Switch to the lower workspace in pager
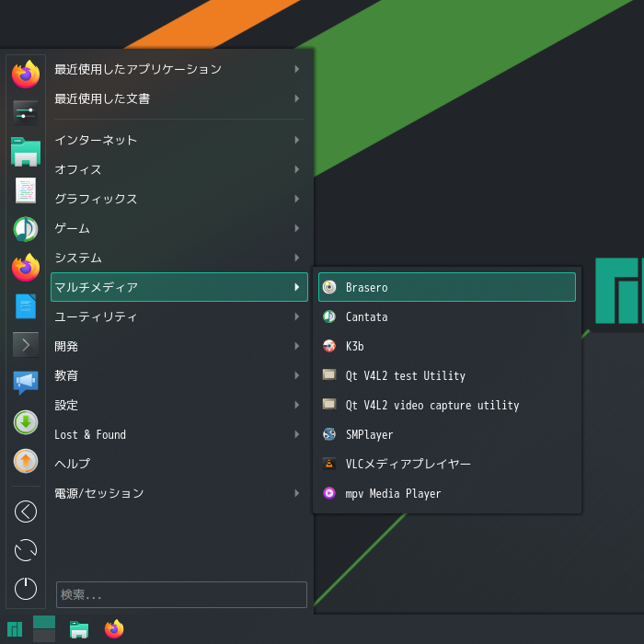This screenshot has height=644, width=644. (x=44, y=636)
